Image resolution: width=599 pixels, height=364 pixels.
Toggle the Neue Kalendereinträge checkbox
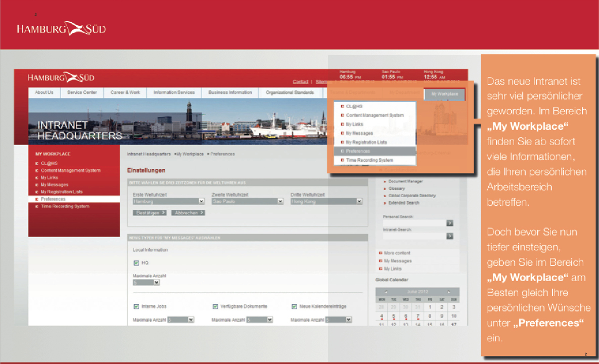294,306
